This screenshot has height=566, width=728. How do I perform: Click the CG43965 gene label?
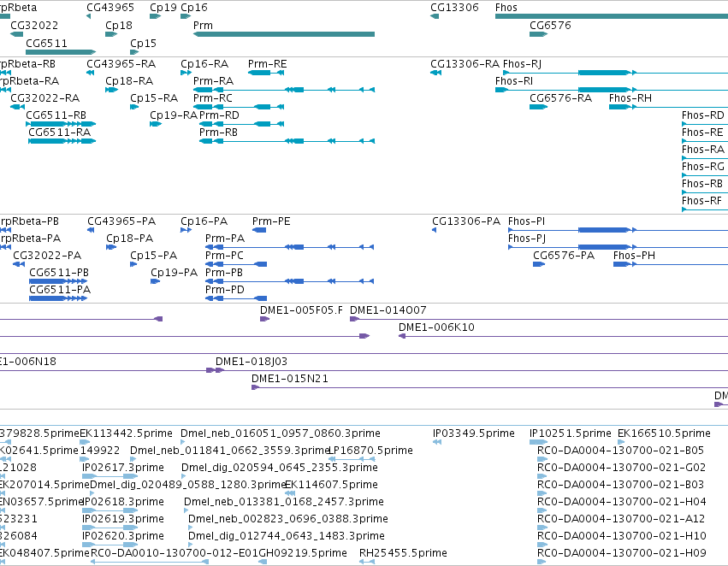(x=110, y=8)
